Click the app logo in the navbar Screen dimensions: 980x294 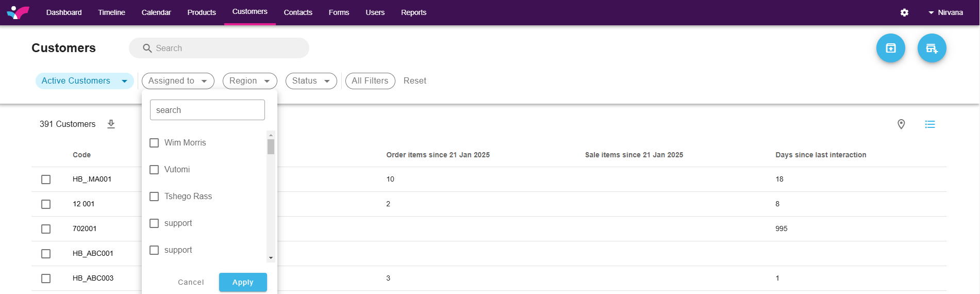[18, 12]
